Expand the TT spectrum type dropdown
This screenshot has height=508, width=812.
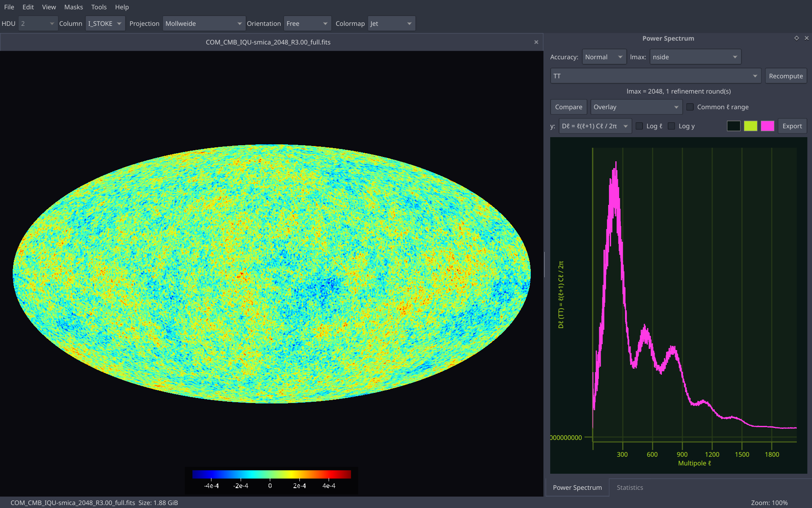point(656,76)
